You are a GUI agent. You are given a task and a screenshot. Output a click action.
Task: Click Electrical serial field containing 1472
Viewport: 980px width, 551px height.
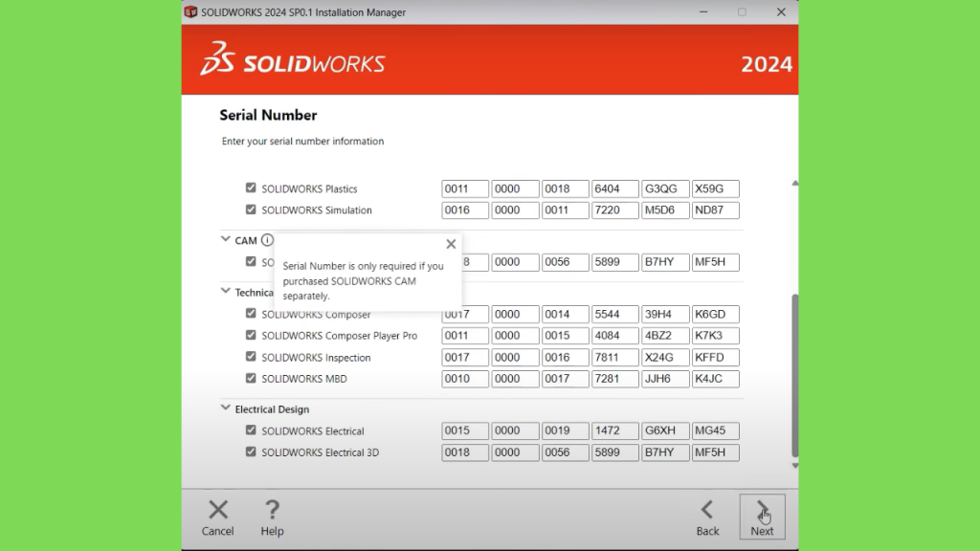click(615, 430)
